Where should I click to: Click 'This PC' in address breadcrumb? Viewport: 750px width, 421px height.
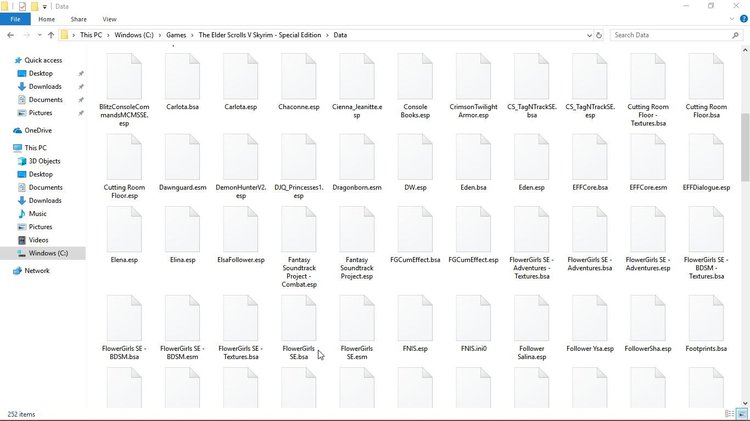[91, 35]
